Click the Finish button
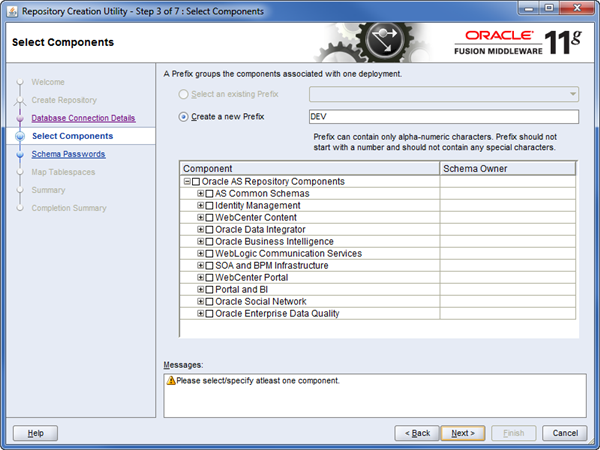The height and width of the screenshot is (450, 600). [514, 433]
